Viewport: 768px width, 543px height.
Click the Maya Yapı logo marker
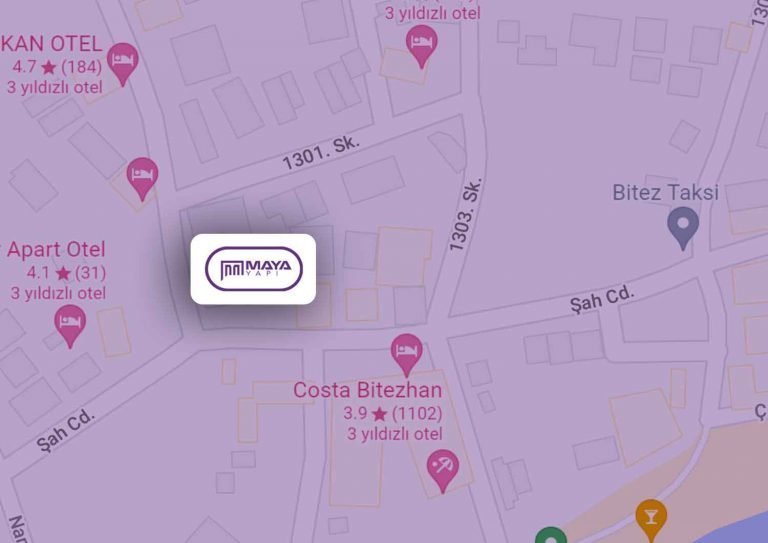(253, 269)
